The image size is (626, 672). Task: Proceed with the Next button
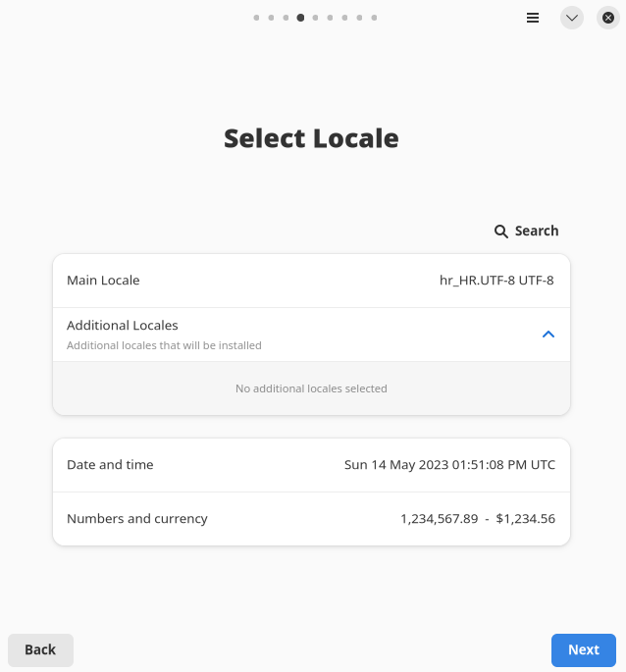pyautogui.click(x=583, y=649)
